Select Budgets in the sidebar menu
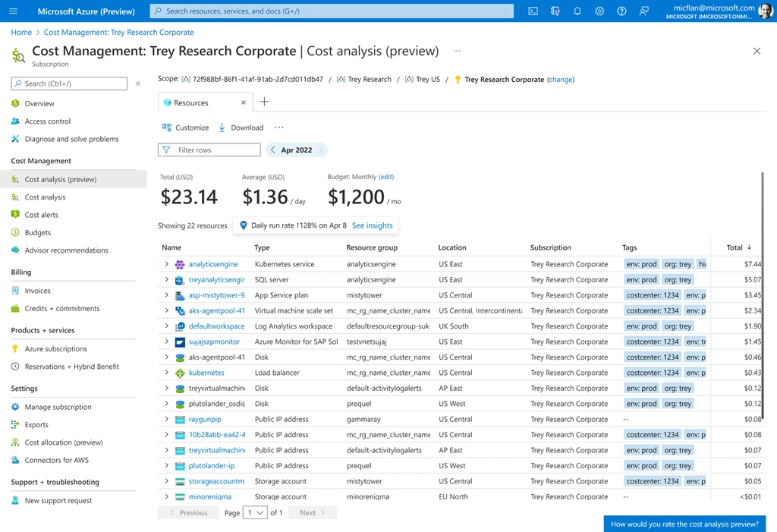The height and width of the screenshot is (532, 777). 37,232
